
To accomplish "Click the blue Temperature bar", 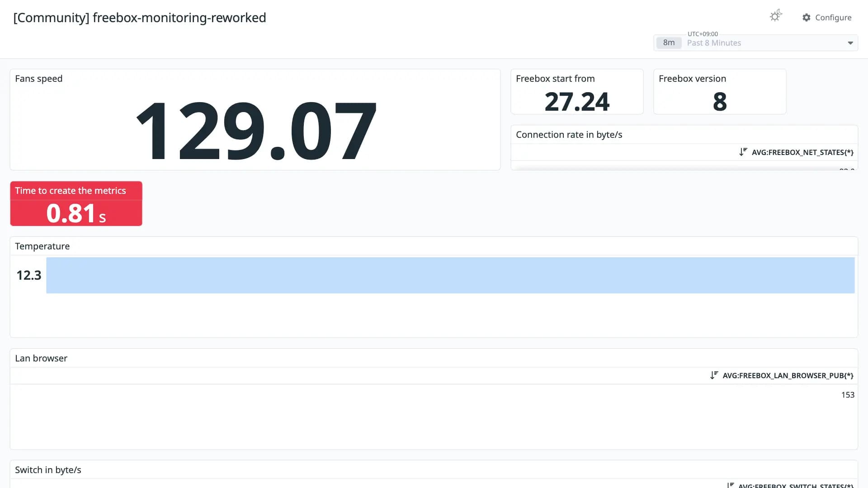I will [x=450, y=275].
